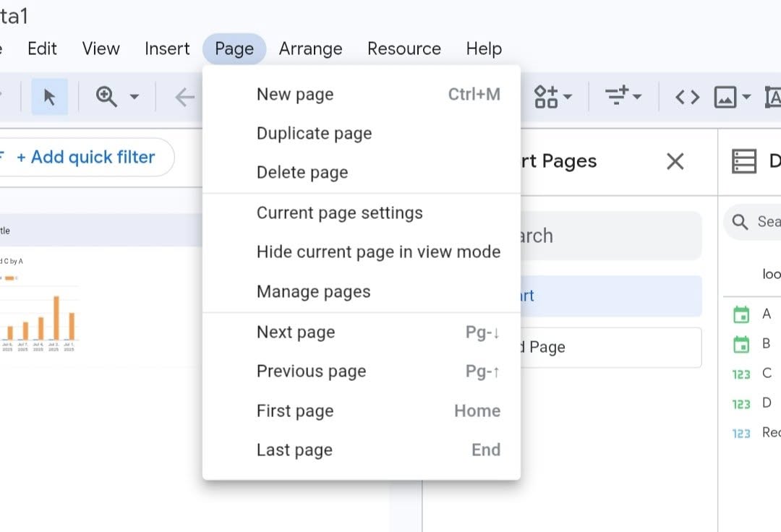The height and width of the screenshot is (532, 781).
Task: Click the zoom magnifier icon in toolbar
Action: 106,97
